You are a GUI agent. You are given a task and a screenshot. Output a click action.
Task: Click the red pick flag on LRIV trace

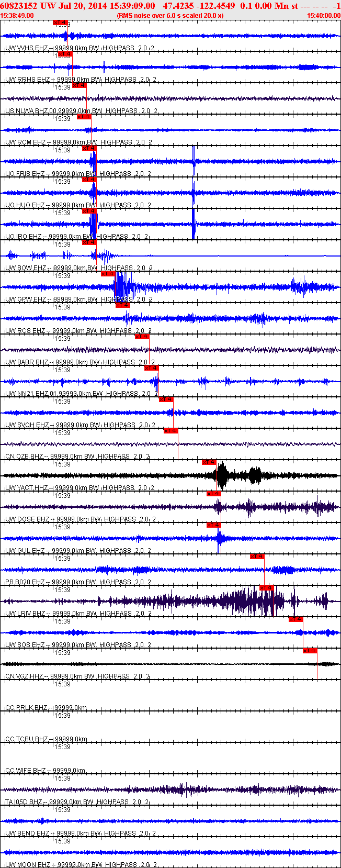pos(267,588)
